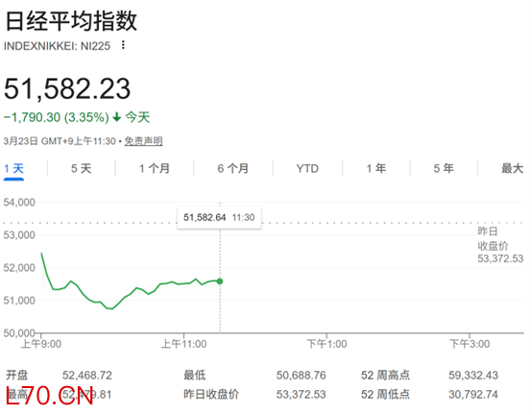Open the 免责声明 disclaimer link
Screen dimensions: 532x415
[x=143, y=141]
